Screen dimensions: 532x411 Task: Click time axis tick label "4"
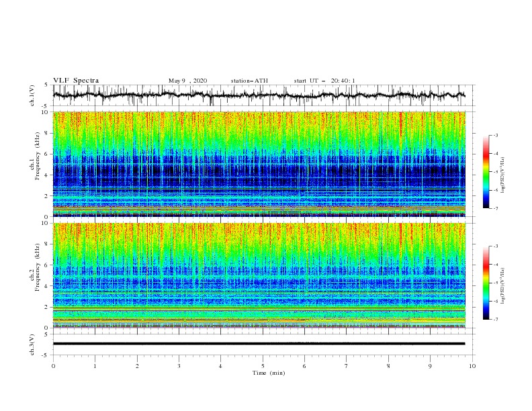pyautogui.click(x=221, y=366)
